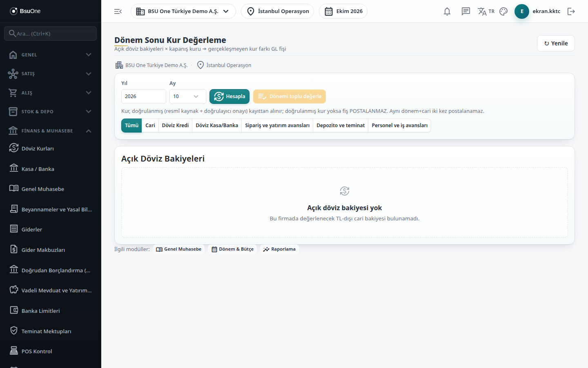Expand the GENEL sidebar section
588x368 pixels.
[x=51, y=55]
